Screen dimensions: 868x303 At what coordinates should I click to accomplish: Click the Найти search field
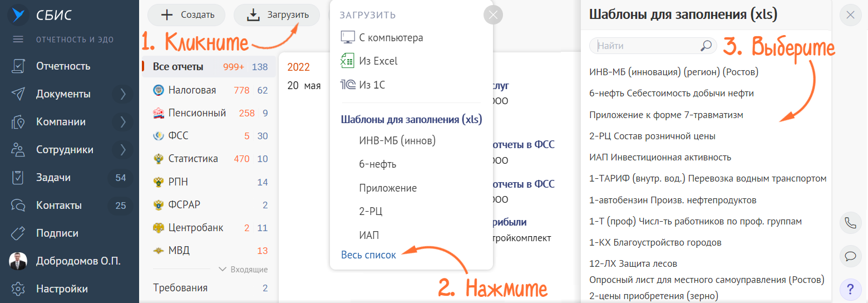point(645,46)
